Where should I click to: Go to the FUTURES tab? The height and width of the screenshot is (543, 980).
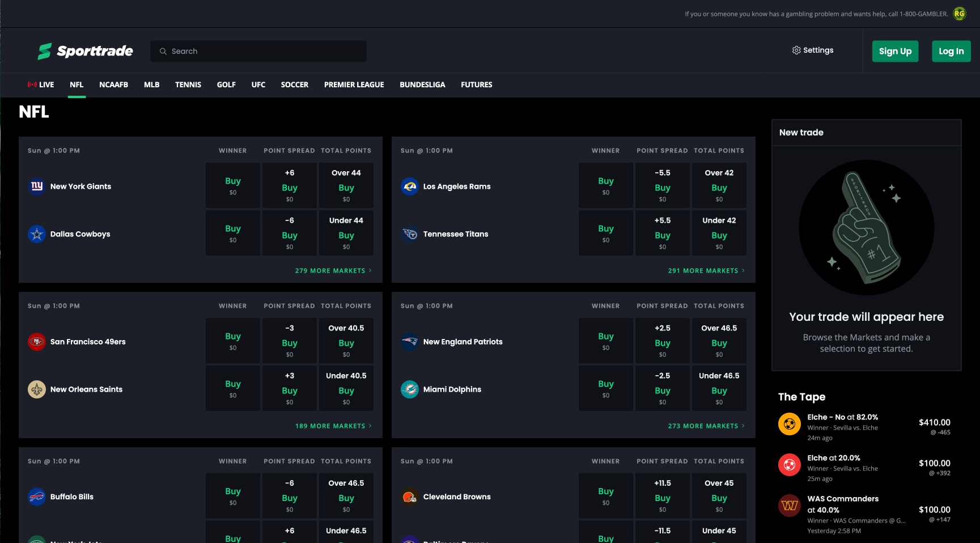(477, 84)
